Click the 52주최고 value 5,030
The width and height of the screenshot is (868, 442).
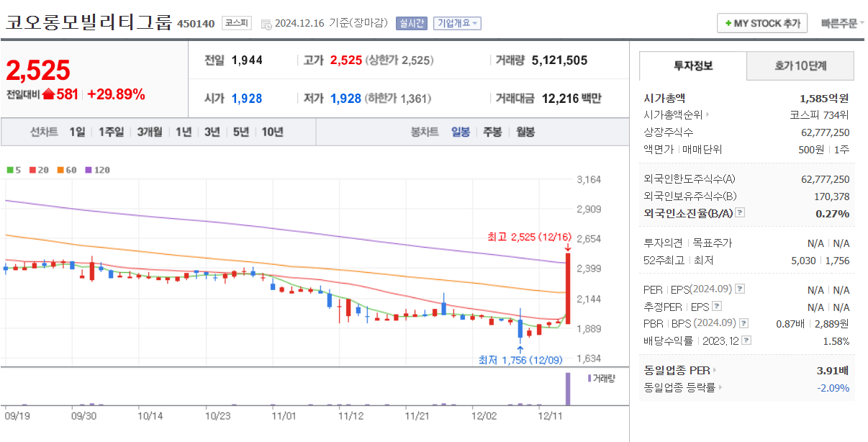click(803, 260)
